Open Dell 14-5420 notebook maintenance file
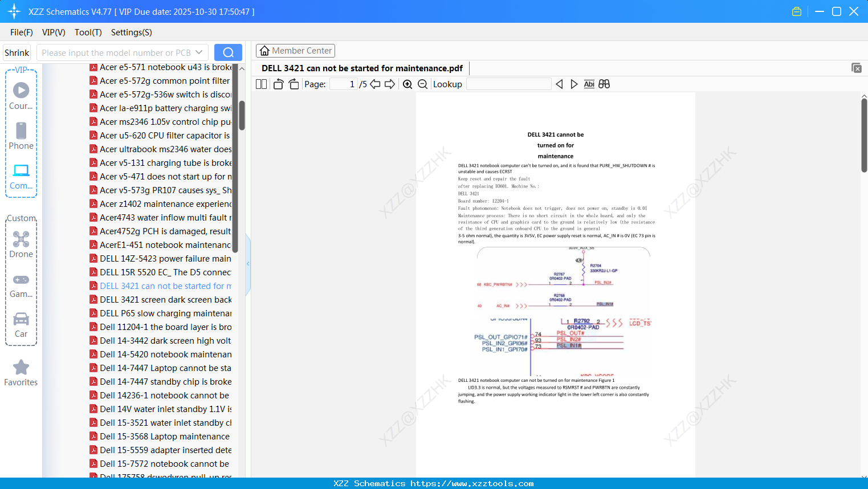The image size is (868, 489). (160, 354)
